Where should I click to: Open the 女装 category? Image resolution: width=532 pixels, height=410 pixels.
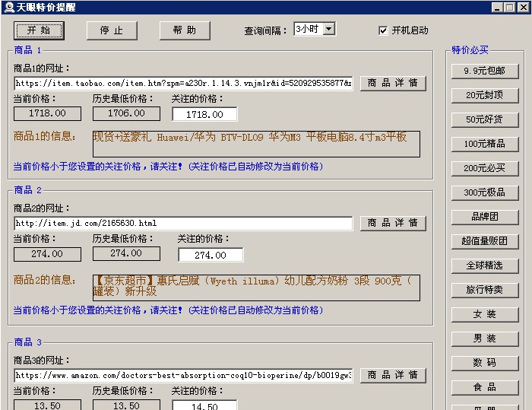pos(485,315)
